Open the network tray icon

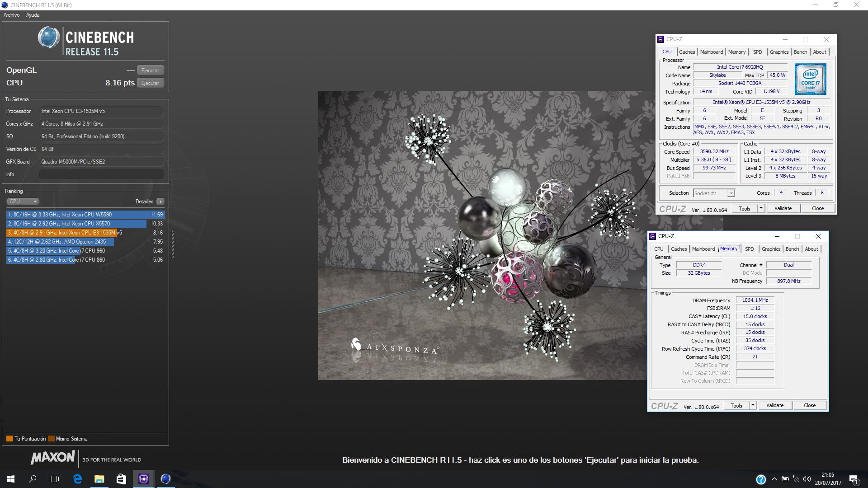click(796, 479)
